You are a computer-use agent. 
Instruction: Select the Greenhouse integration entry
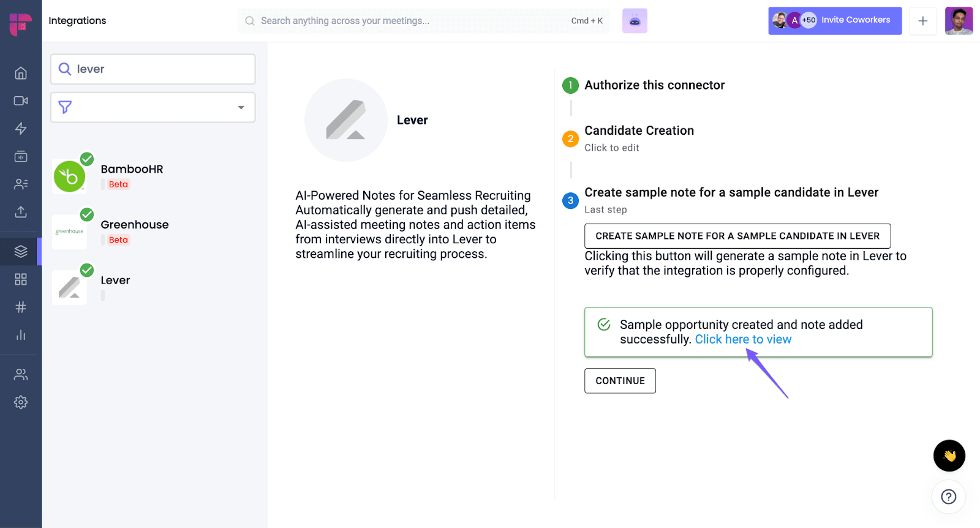(153, 232)
